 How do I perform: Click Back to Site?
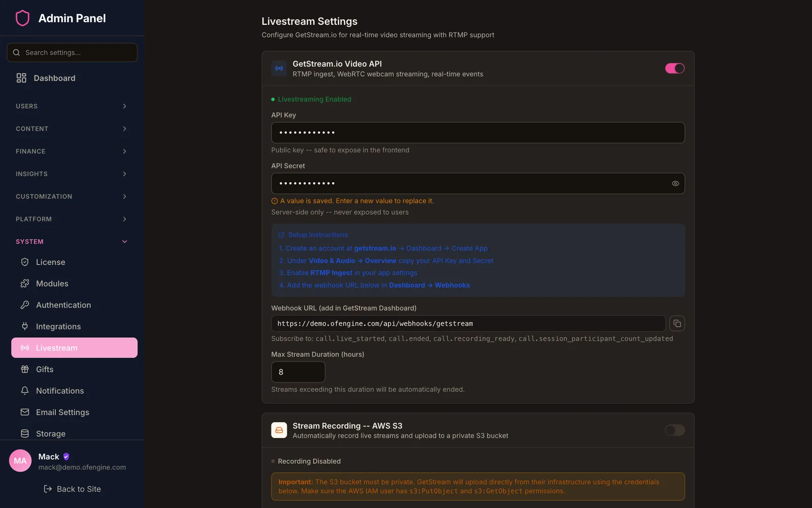[72, 489]
